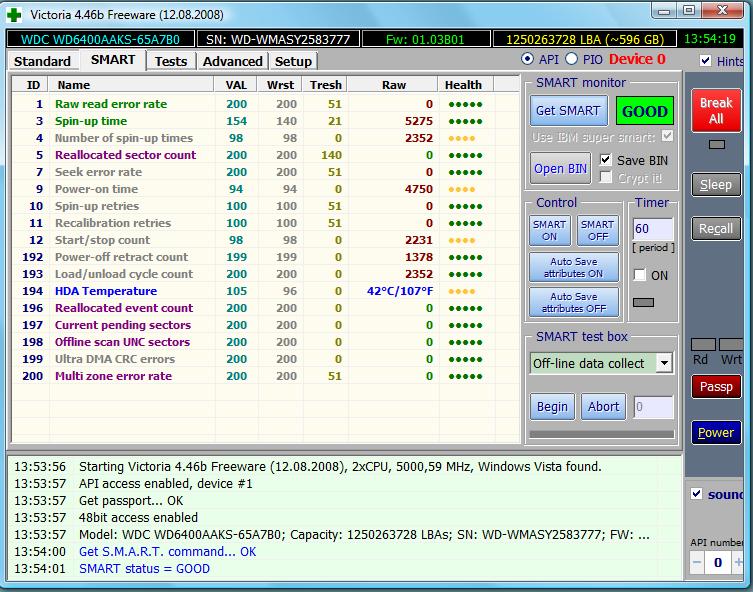Screen dimensions: 753x592
Task: Click the 'Get S.M.A.R.T. command... OK' log line
Action: click(168, 552)
